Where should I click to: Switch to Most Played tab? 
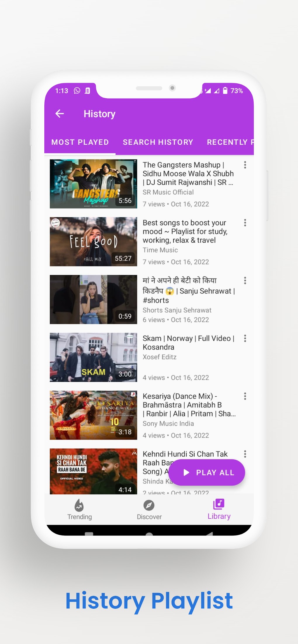pos(80,142)
